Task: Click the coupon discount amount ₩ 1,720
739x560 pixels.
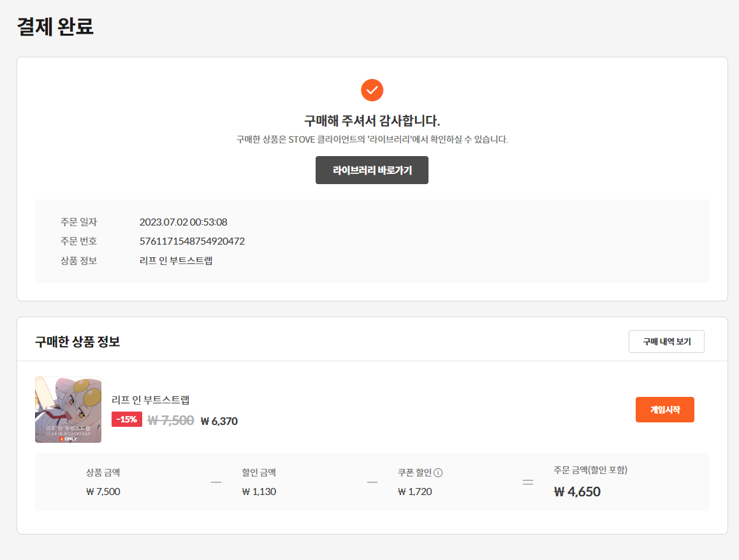Action: click(414, 492)
